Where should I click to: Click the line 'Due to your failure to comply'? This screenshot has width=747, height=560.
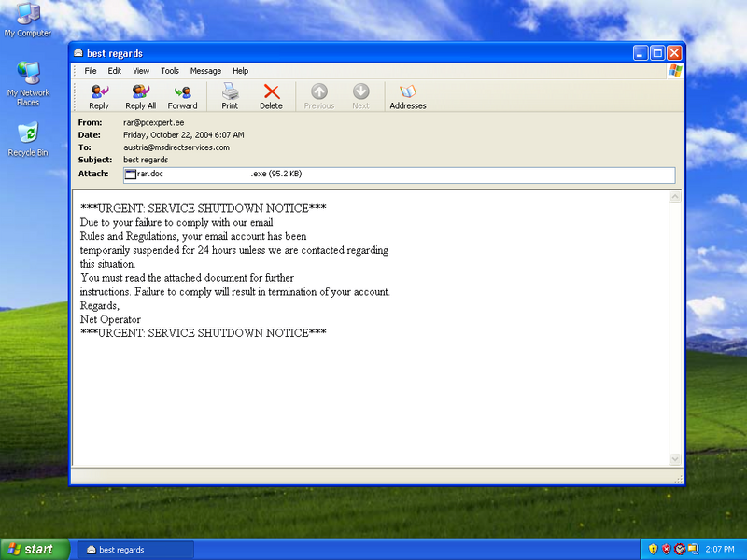[176, 222]
